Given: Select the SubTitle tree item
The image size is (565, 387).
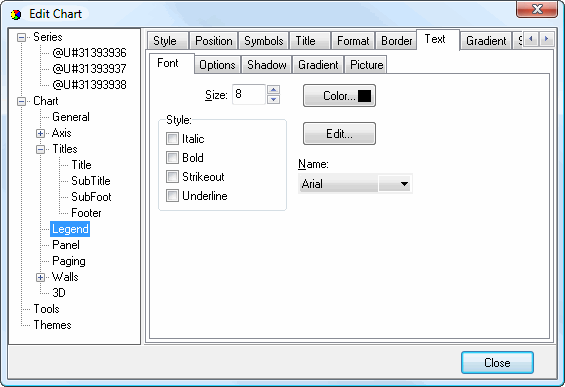Looking at the screenshot, I should [91, 181].
